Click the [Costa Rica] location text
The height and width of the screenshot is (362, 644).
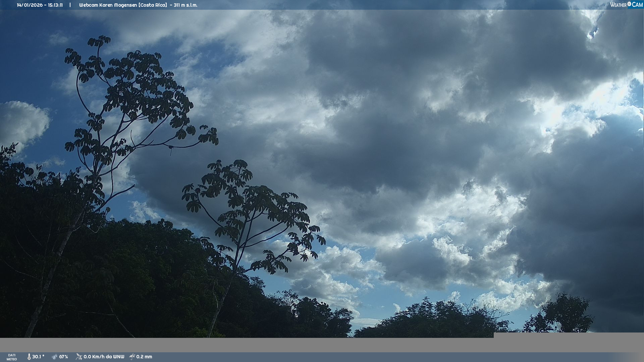coord(153,5)
